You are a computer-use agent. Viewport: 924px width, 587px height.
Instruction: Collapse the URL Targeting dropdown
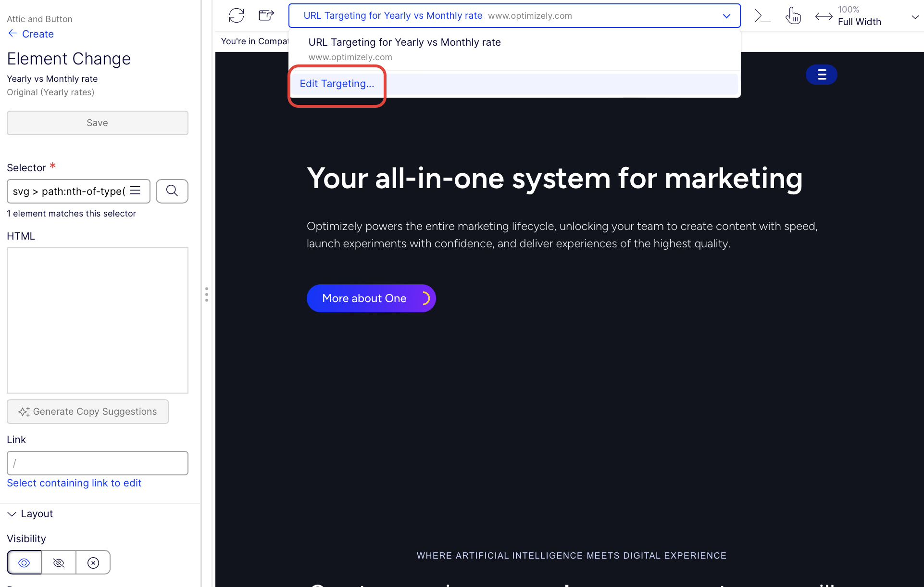(x=726, y=16)
